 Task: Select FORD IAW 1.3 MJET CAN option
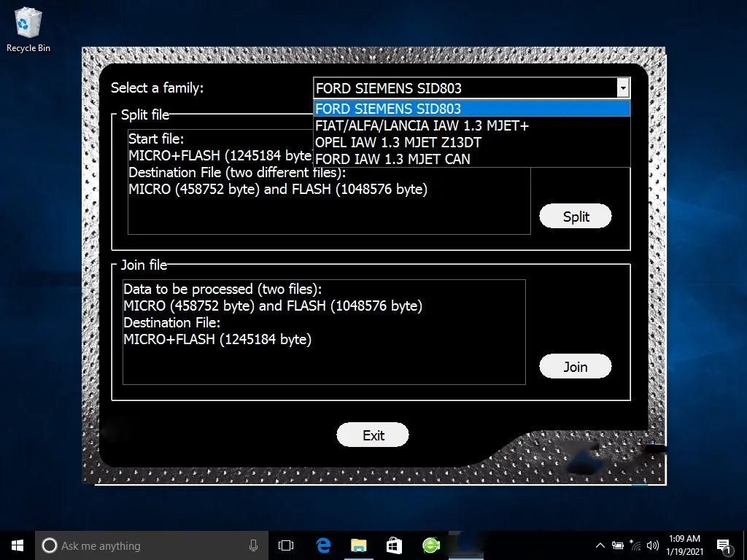click(472, 159)
